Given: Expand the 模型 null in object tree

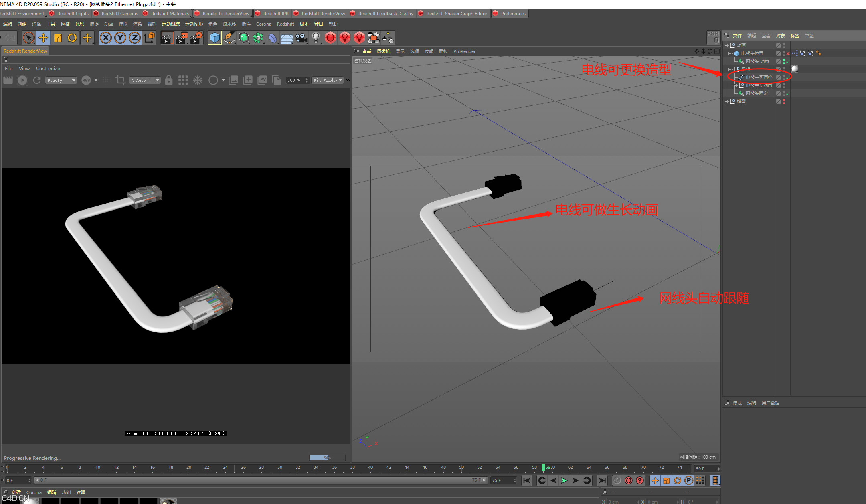Looking at the screenshot, I should pyautogui.click(x=726, y=101).
